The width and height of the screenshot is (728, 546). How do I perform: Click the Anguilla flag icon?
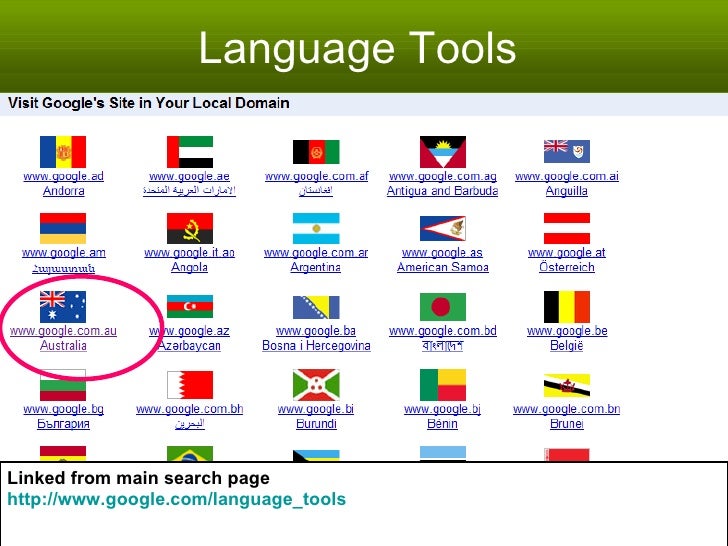click(567, 151)
